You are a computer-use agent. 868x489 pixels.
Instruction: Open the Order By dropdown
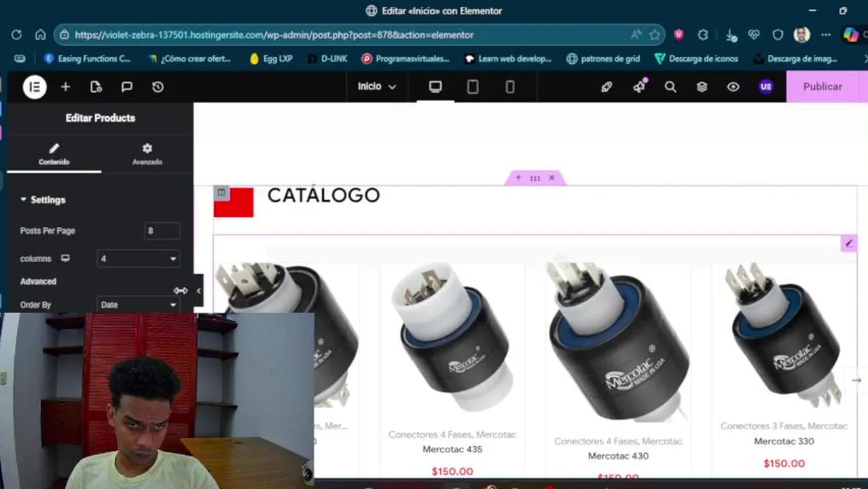(139, 305)
